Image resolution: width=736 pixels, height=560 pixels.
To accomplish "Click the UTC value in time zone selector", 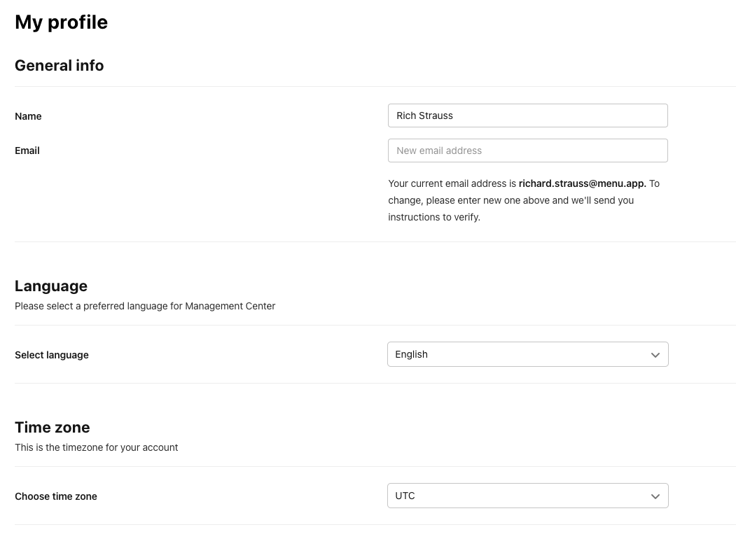I will click(x=405, y=496).
